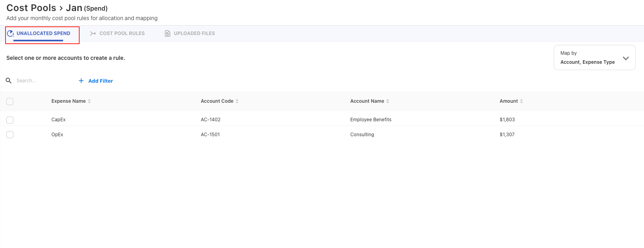Sort by Expense Name arrows icon
The image size is (644, 248).
pyautogui.click(x=89, y=101)
